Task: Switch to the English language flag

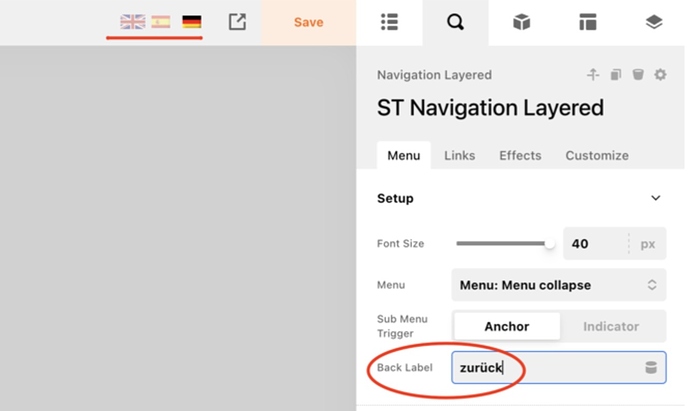Action: 132,22
